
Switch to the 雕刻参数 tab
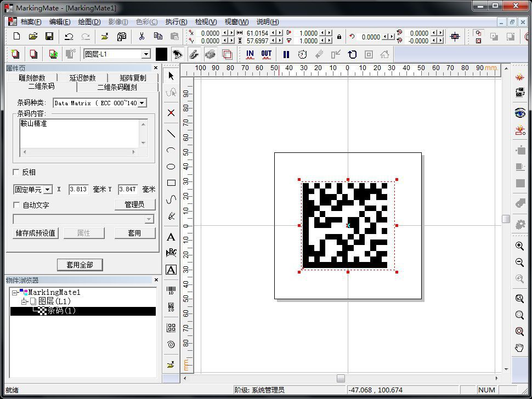pyautogui.click(x=32, y=77)
